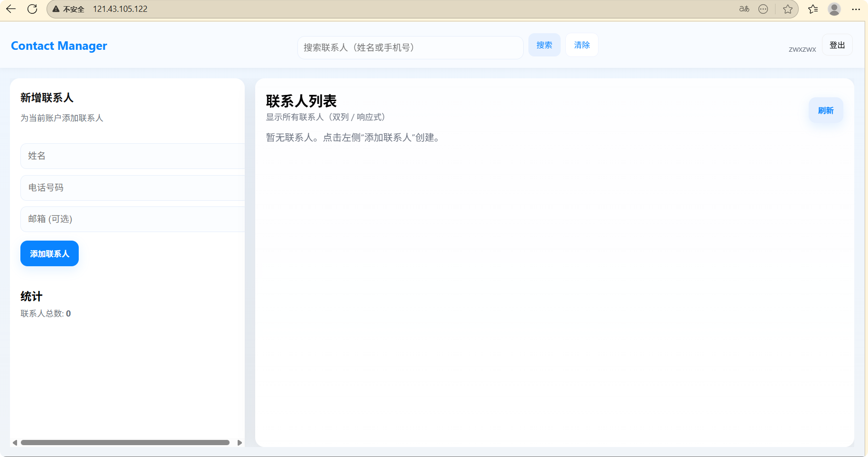The height and width of the screenshot is (457, 868).
Task: Add this page to favorites star icon
Action: pyautogui.click(x=788, y=9)
